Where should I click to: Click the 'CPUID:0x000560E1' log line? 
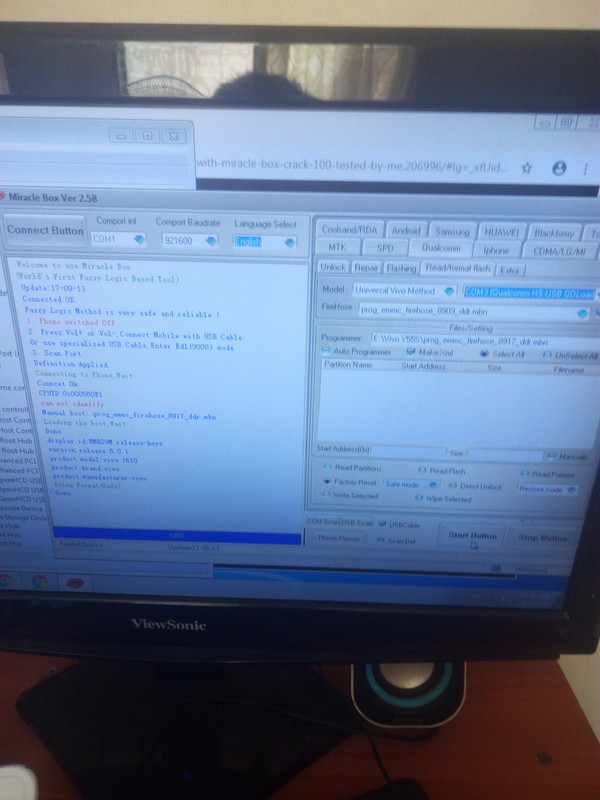[x=70, y=394]
